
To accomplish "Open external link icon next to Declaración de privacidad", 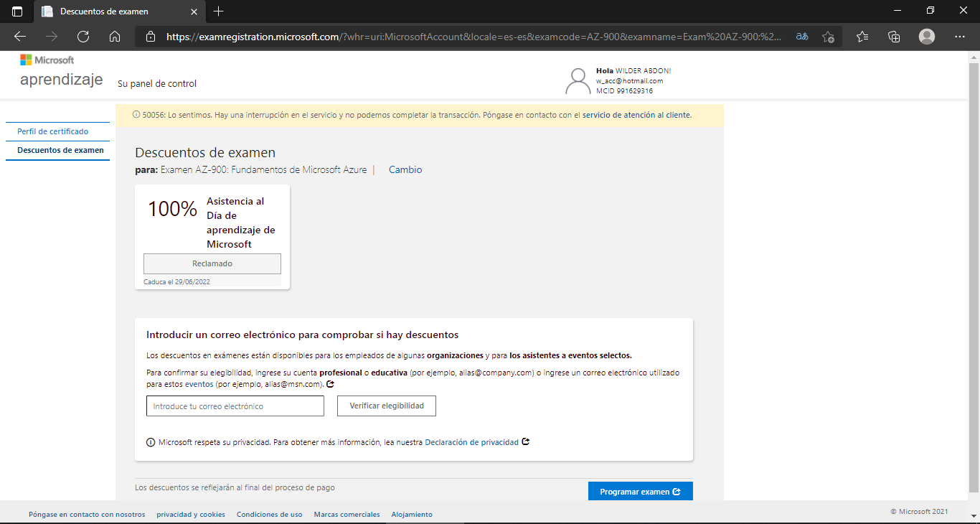I will click(526, 441).
